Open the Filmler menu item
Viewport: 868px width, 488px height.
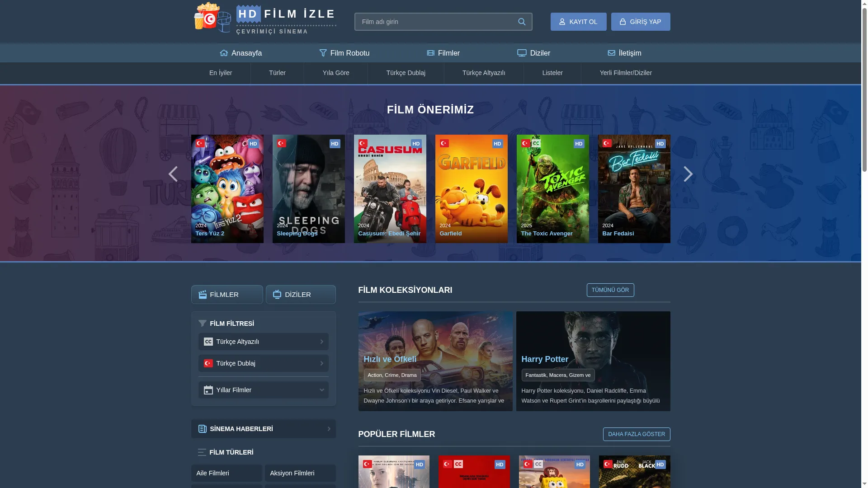(443, 53)
